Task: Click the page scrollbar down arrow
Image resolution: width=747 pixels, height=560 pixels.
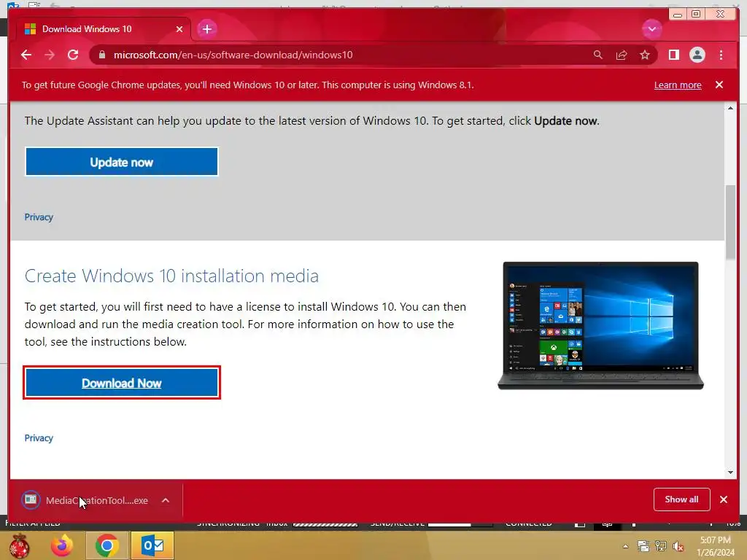Action: click(730, 472)
